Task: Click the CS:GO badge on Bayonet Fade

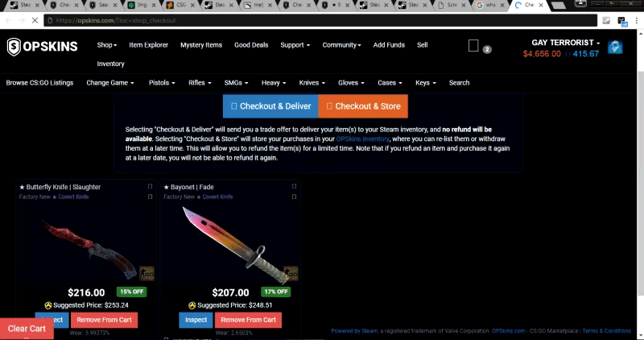Action: pyautogui.click(x=291, y=273)
